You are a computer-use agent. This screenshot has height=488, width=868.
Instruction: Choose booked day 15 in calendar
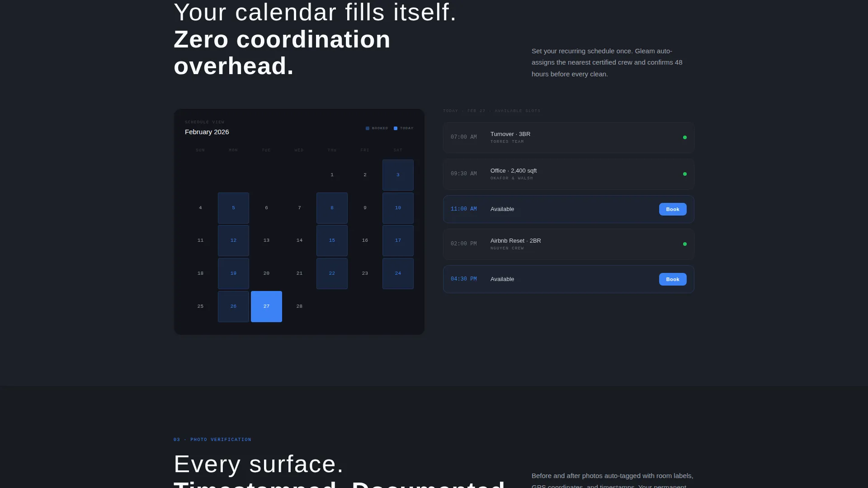(332, 240)
